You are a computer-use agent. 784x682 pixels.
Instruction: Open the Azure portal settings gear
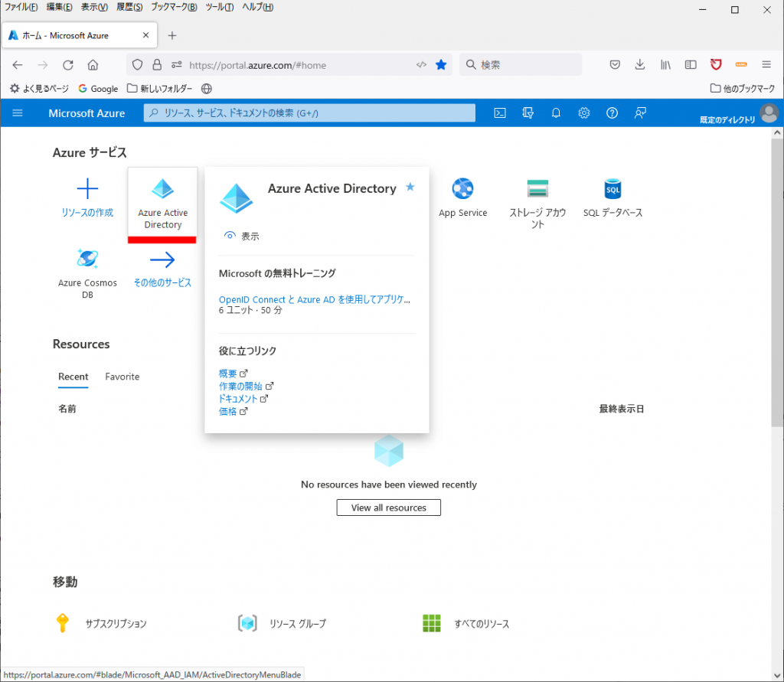tap(584, 113)
